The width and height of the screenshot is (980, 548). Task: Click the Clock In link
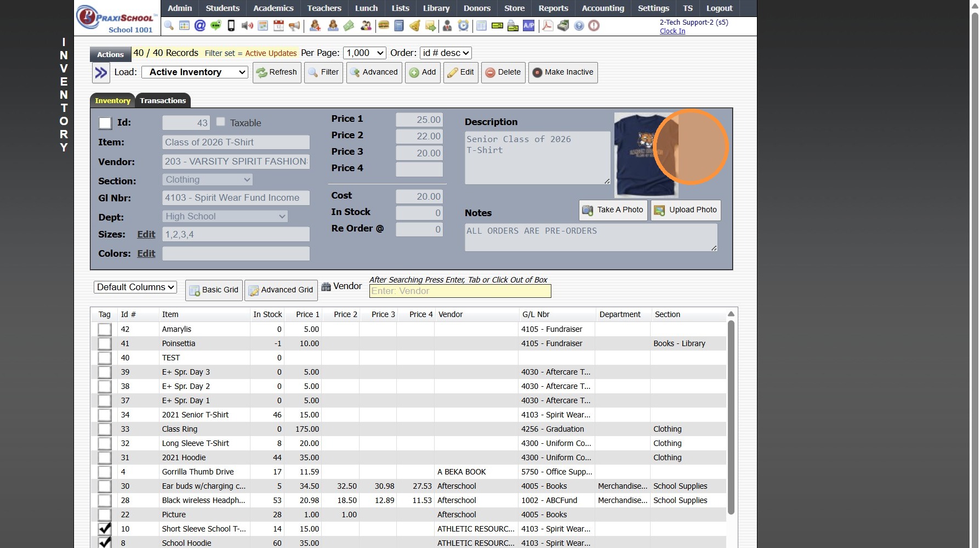click(x=672, y=31)
